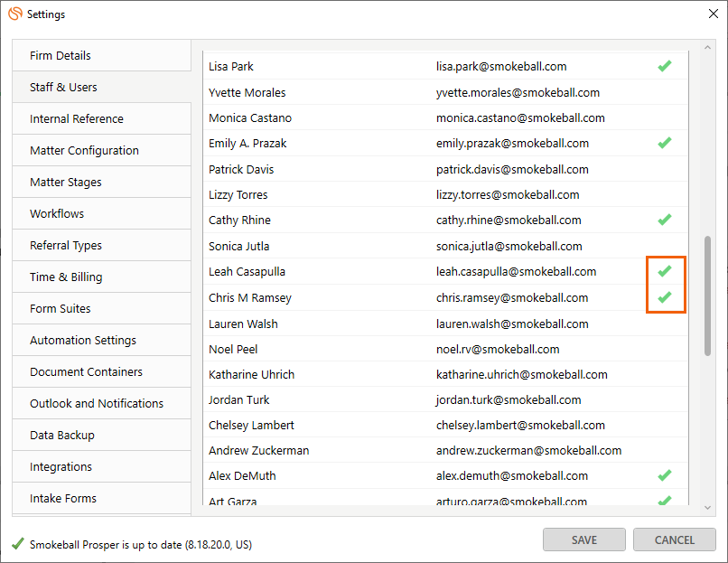Viewport: 728px width, 563px height.
Task: Click email noel.rv@smokeball.com
Action: 498,350
